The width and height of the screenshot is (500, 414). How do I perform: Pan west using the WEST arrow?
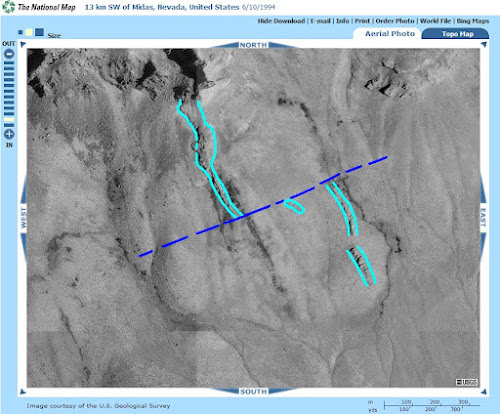coord(23,218)
